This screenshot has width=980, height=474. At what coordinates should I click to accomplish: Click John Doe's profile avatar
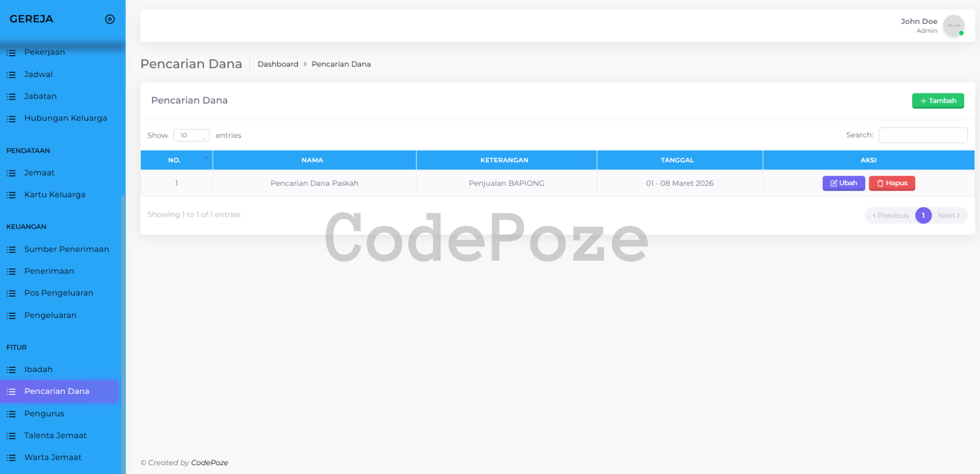953,26
